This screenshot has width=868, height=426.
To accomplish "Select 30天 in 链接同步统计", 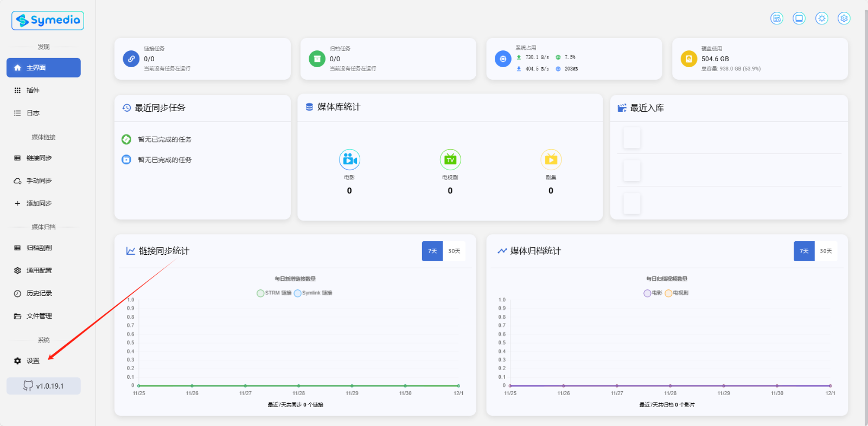I will click(x=454, y=251).
